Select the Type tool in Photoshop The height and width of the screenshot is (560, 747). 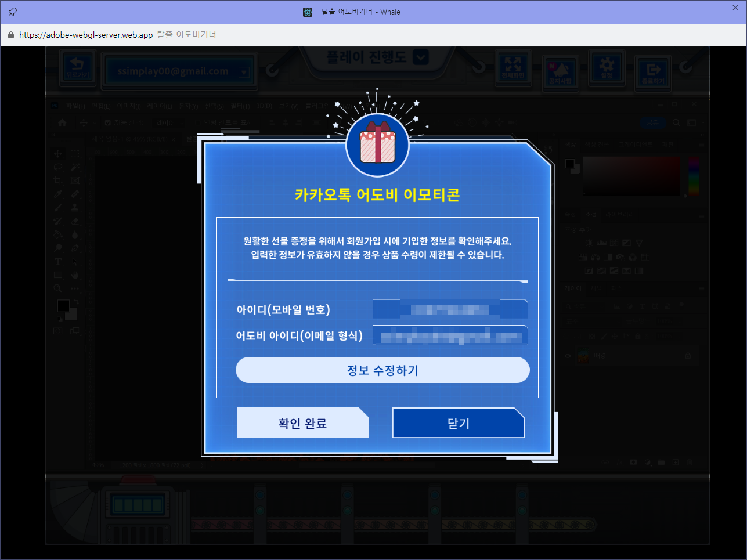(x=57, y=262)
